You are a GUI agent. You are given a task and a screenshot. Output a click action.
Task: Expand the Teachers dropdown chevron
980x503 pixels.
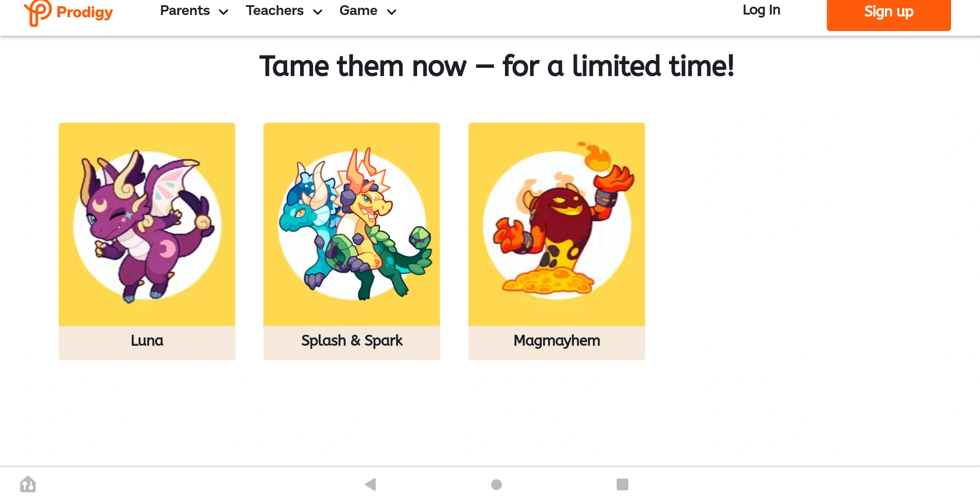click(318, 12)
